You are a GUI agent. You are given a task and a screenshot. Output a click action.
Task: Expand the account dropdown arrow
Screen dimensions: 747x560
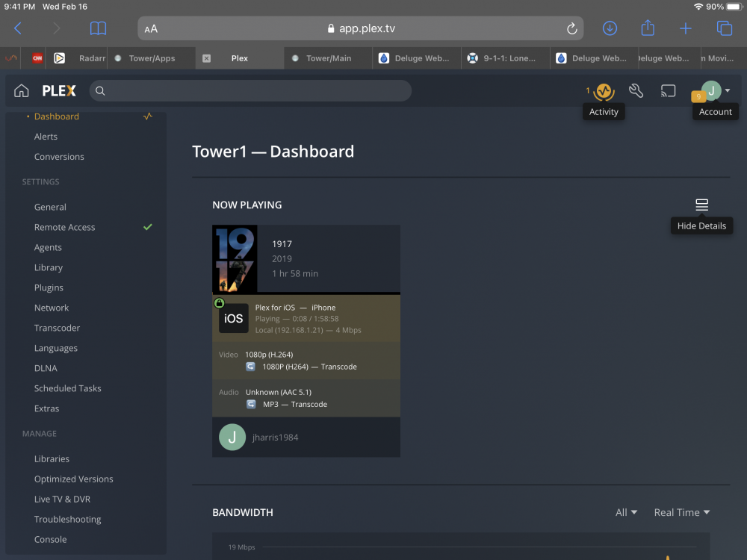[x=728, y=90]
